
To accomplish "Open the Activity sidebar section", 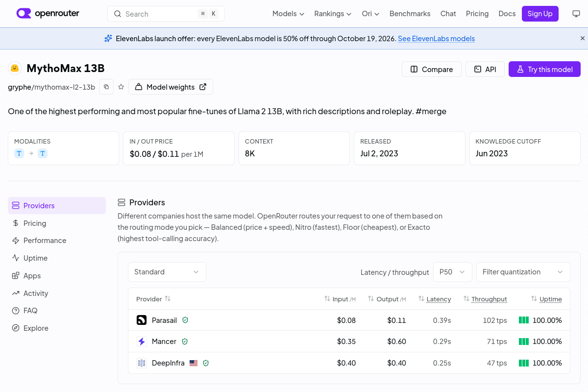I will (x=57, y=294).
